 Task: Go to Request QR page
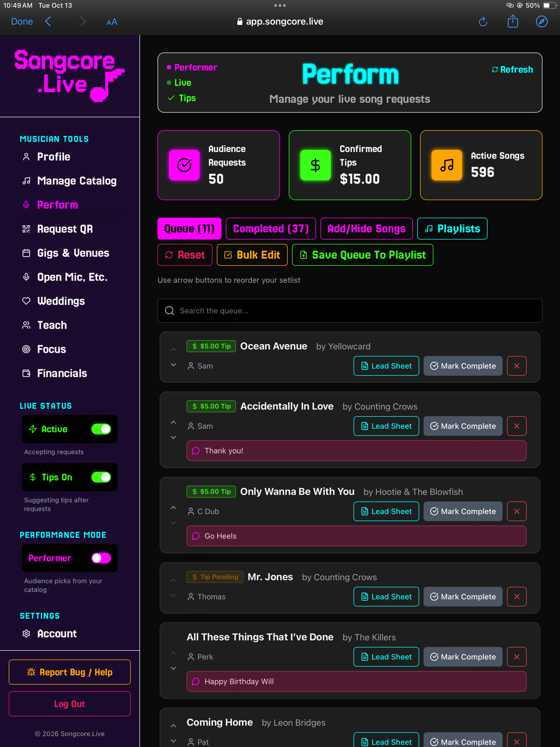[58, 229]
